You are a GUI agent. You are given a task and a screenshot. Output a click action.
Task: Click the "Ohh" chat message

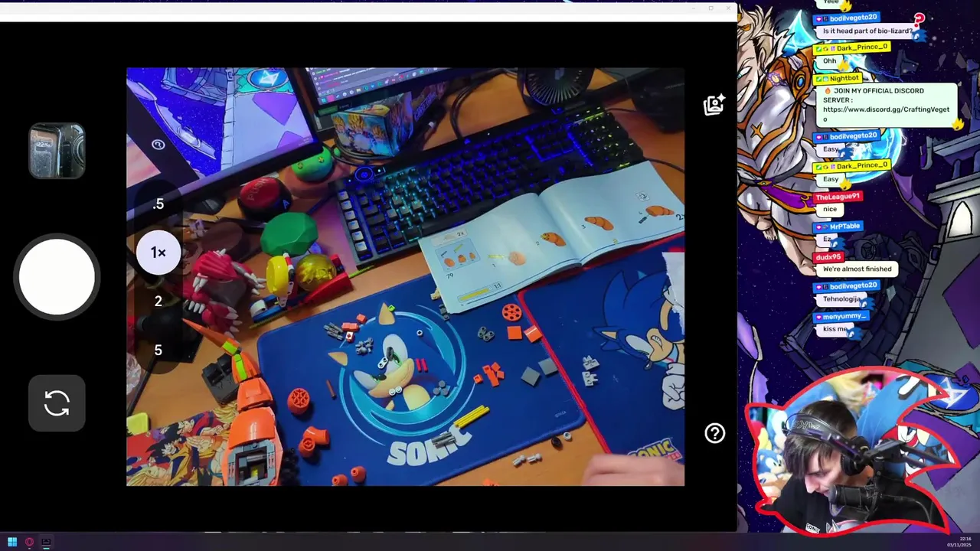(x=830, y=61)
